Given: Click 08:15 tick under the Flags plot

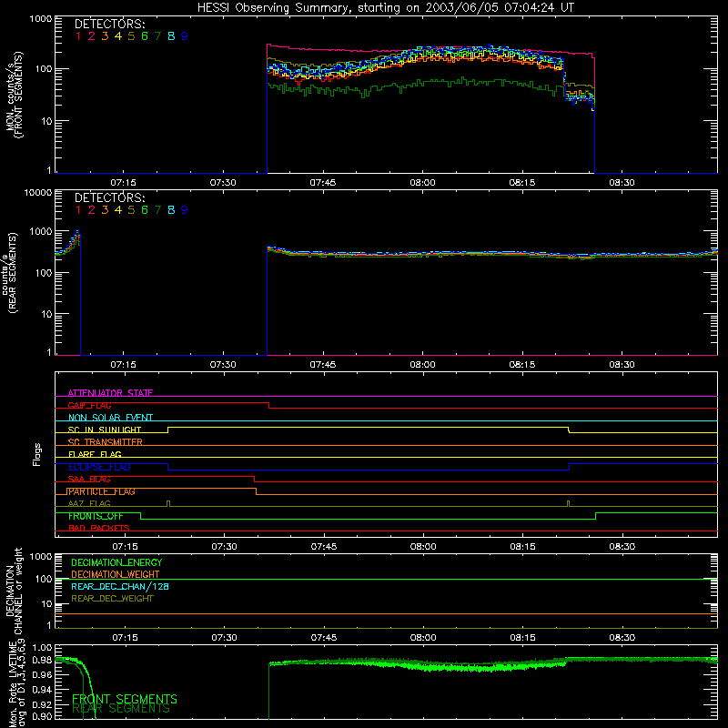Looking at the screenshot, I should tap(522, 547).
